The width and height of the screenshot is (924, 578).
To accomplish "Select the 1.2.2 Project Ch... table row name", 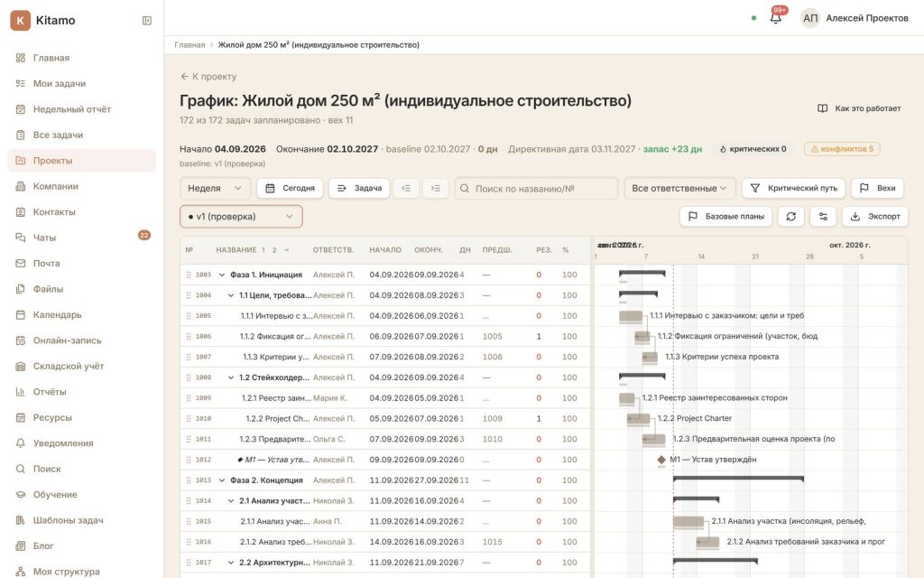I will tap(278, 419).
